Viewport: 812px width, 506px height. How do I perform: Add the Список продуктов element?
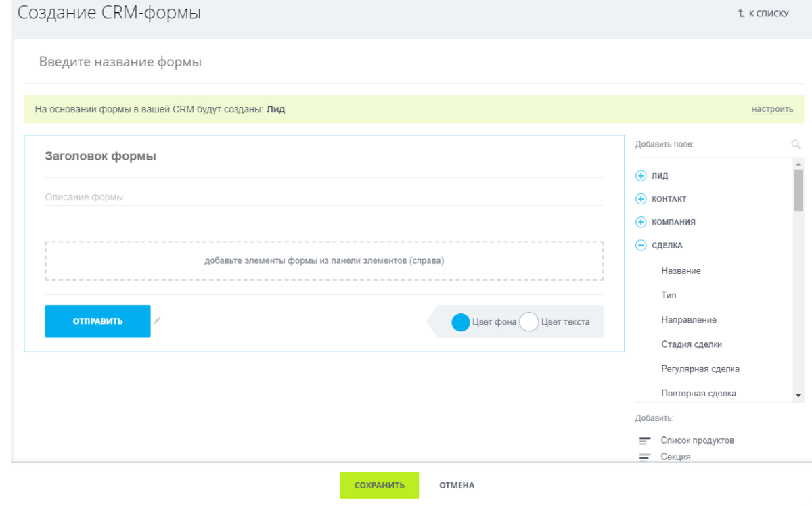(697, 440)
